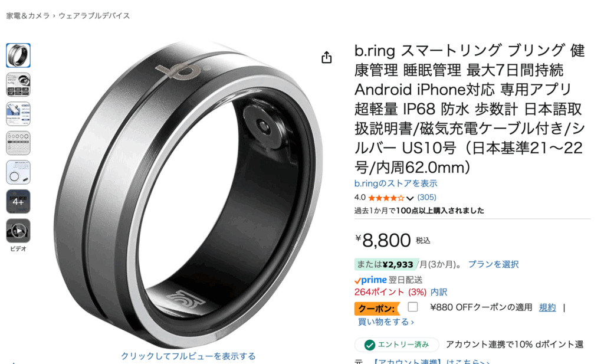Select the ring size chart thumbnail
Screen dimensions: 604x364
[18, 143]
